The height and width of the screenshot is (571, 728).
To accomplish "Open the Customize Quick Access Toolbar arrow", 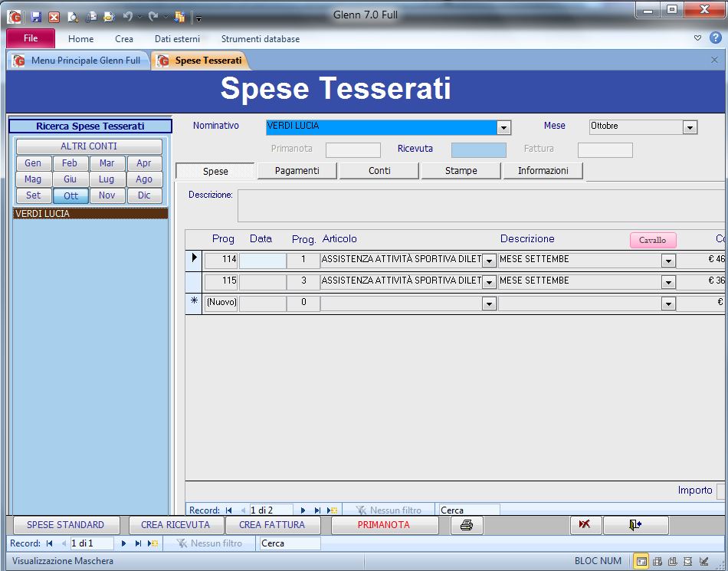I will click(198, 18).
